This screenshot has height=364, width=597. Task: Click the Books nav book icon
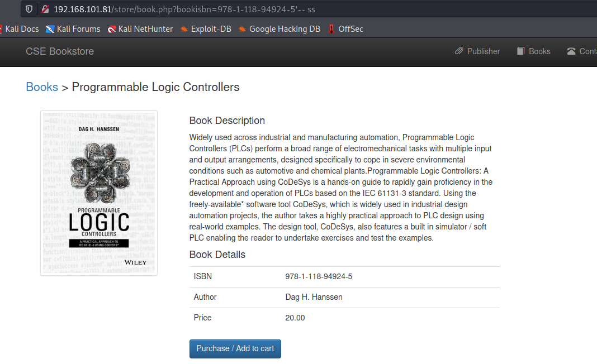pos(520,51)
